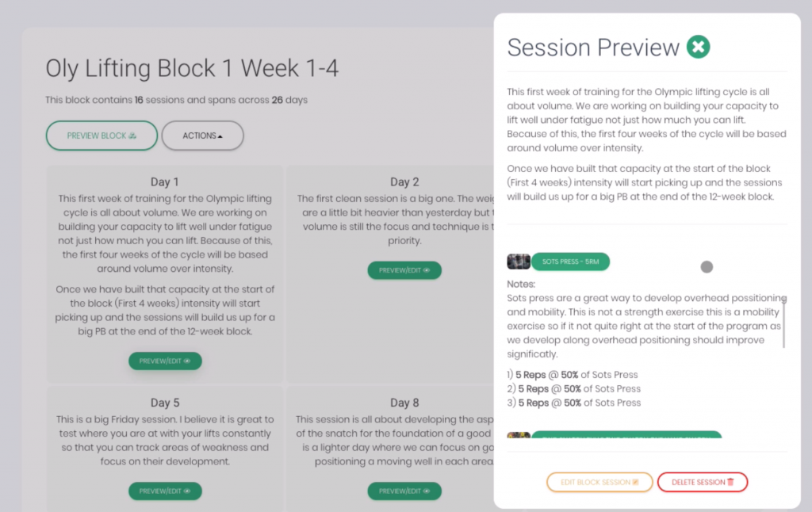Click the pencil icon on Edit Block Session
The image size is (812, 512).
click(x=635, y=482)
